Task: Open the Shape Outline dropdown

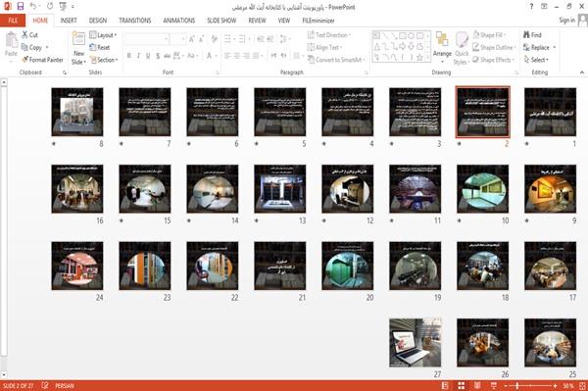Action: coord(495,47)
